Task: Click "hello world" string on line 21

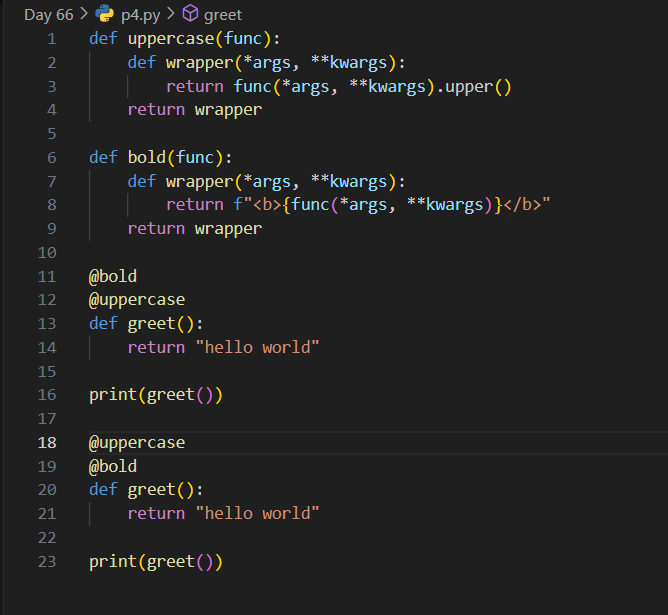Action: [257, 514]
